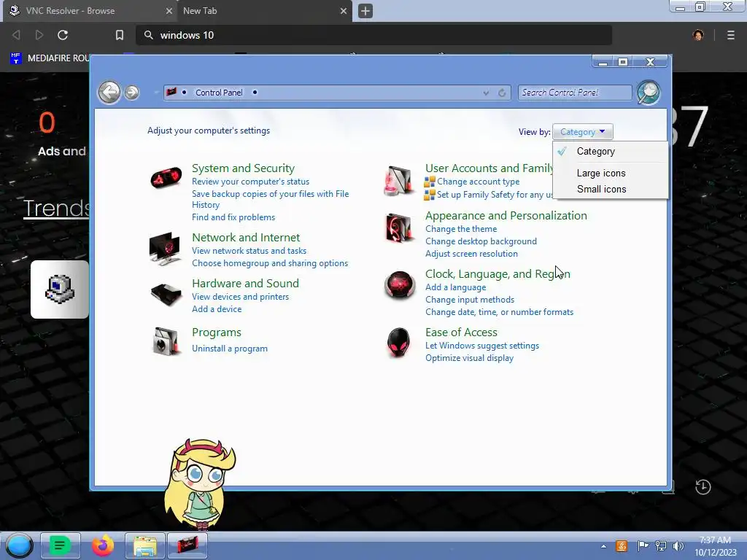This screenshot has height=560, width=747.
Task: Click the Control Panel forward arrow
Action: (x=132, y=93)
